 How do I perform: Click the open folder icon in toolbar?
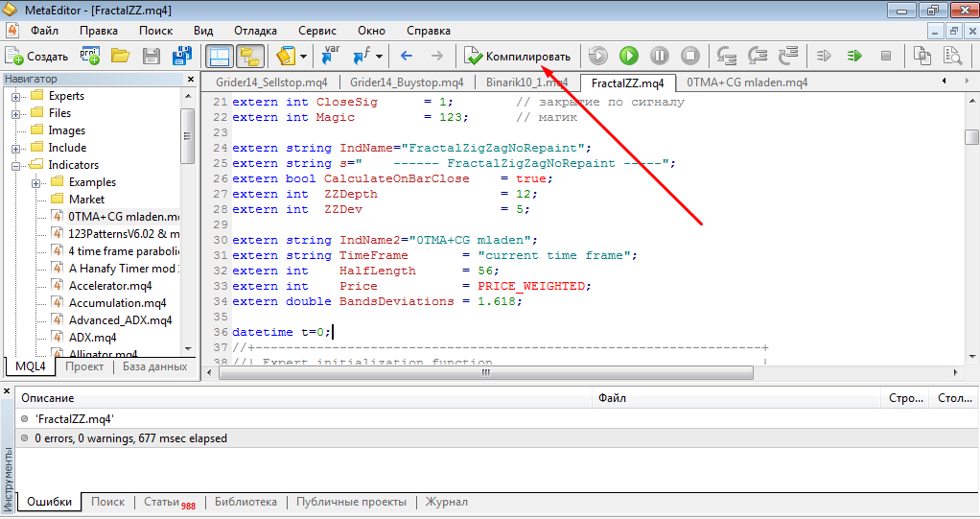[120, 56]
